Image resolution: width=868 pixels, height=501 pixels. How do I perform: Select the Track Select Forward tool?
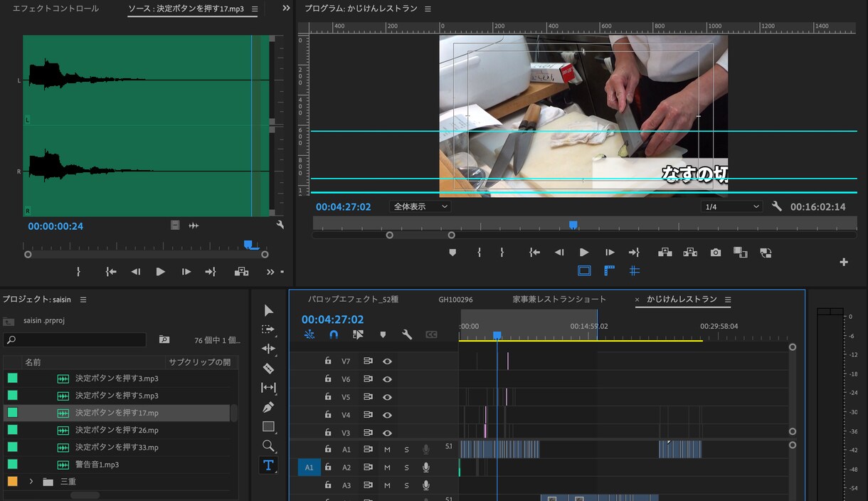point(268,329)
